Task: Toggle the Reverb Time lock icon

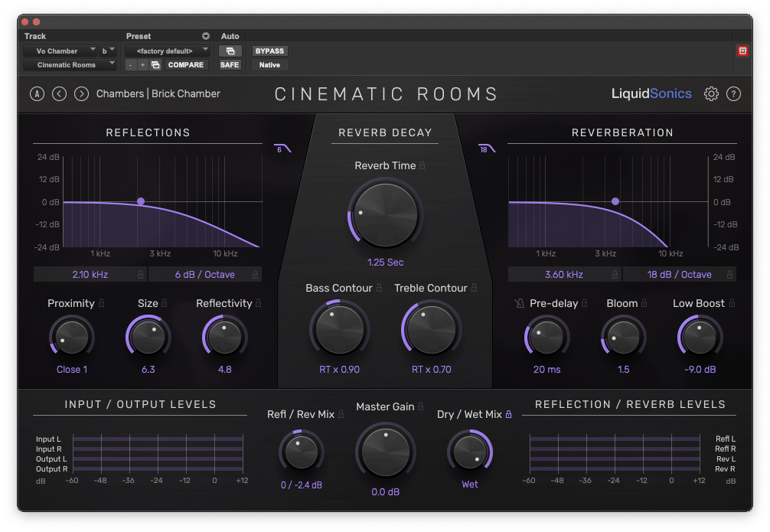Action: point(422,165)
